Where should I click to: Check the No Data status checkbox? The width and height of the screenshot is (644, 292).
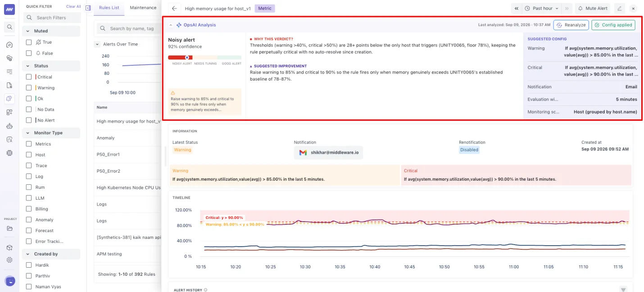(x=29, y=109)
